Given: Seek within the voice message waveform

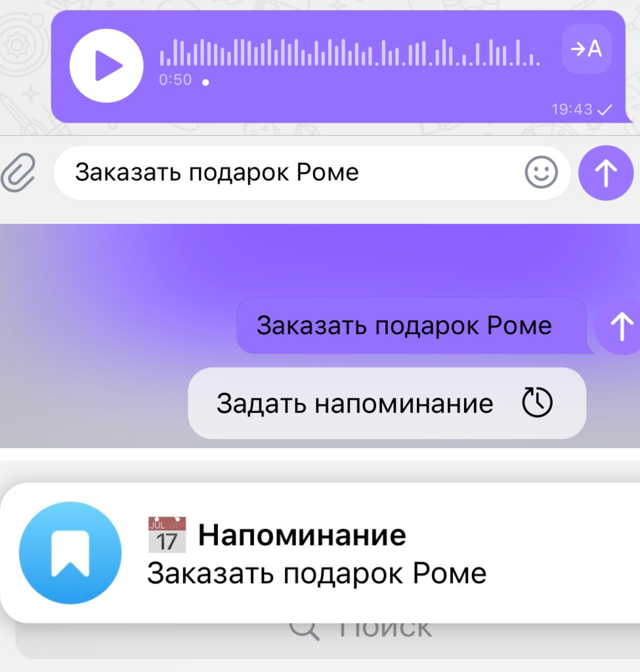Looking at the screenshot, I should [x=349, y=52].
